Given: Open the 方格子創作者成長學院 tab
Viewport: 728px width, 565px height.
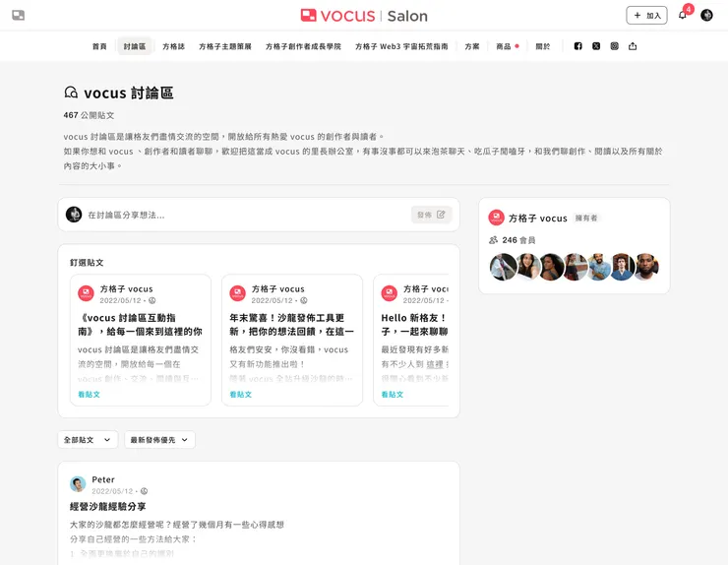Looking at the screenshot, I should (x=303, y=46).
